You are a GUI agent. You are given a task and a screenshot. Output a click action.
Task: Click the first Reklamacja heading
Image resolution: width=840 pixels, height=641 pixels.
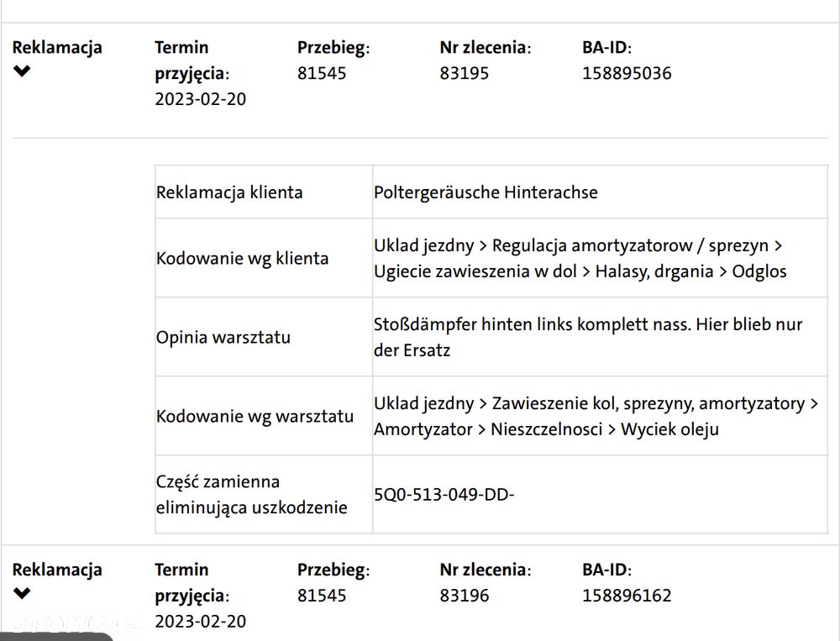(57, 48)
